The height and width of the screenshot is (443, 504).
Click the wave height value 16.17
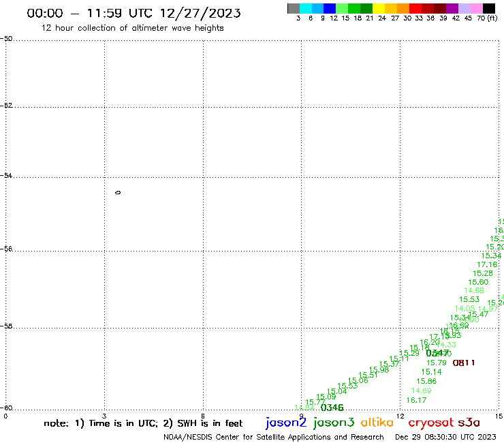[416, 400]
